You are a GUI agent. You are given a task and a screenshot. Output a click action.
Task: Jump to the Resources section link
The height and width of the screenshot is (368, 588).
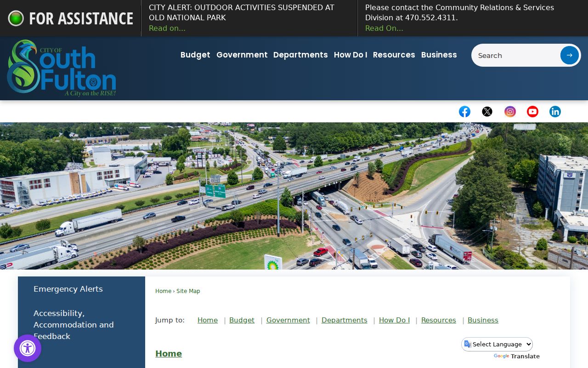(439, 320)
